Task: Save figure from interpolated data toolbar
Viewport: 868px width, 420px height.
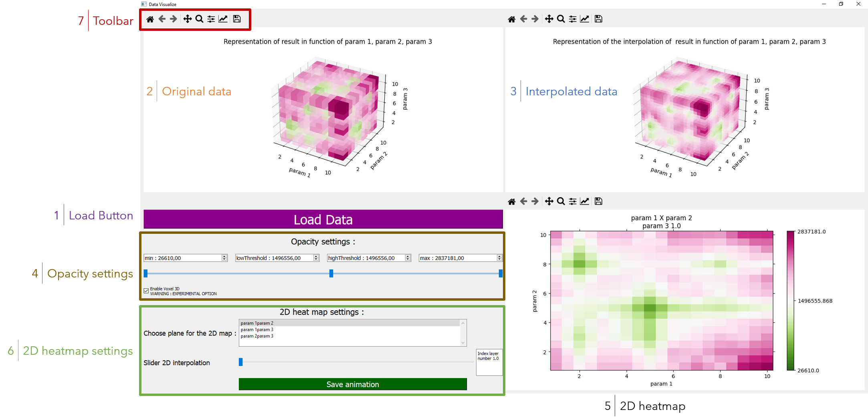Action: pyautogui.click(x=598, y=19)
